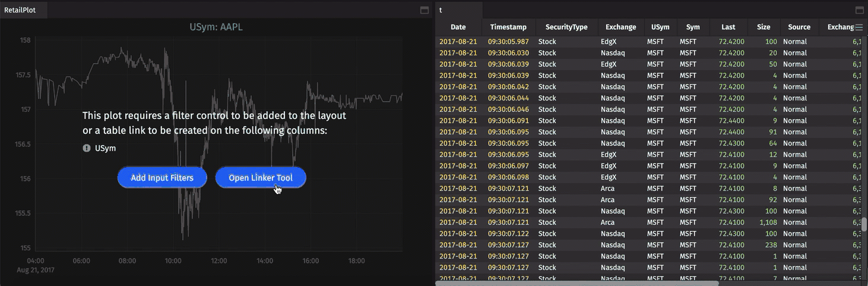Sort by the Timestamp column header
This screenshot has width=868, height=286.
[x=508, y=27]
